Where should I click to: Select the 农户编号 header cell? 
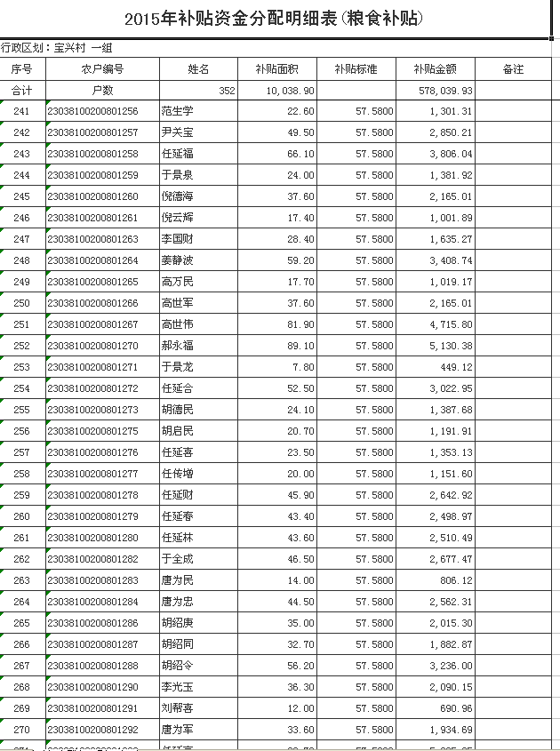coord(102,69)
